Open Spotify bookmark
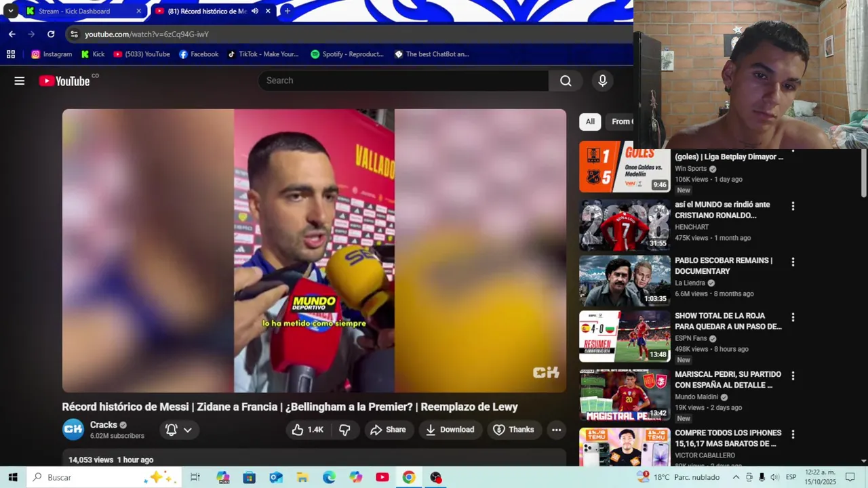This screenshot has height=488, width=868. (x=347, y=54)
